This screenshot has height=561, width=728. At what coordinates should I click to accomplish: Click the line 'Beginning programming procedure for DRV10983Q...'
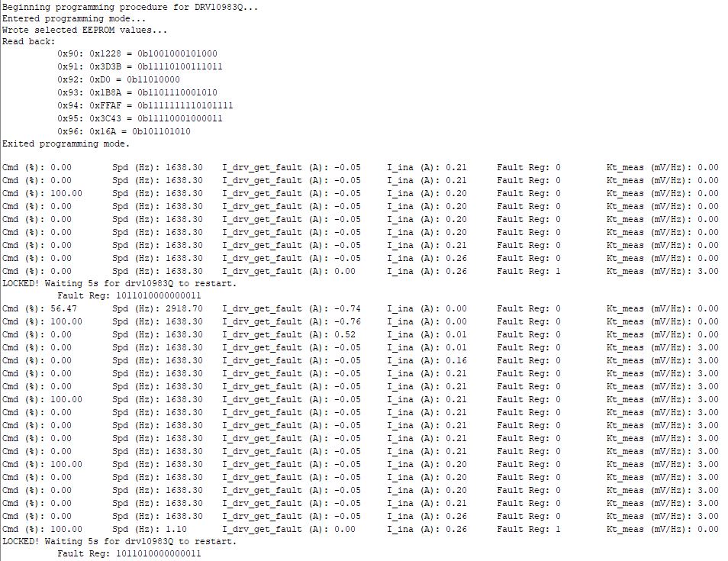point(130,8)
